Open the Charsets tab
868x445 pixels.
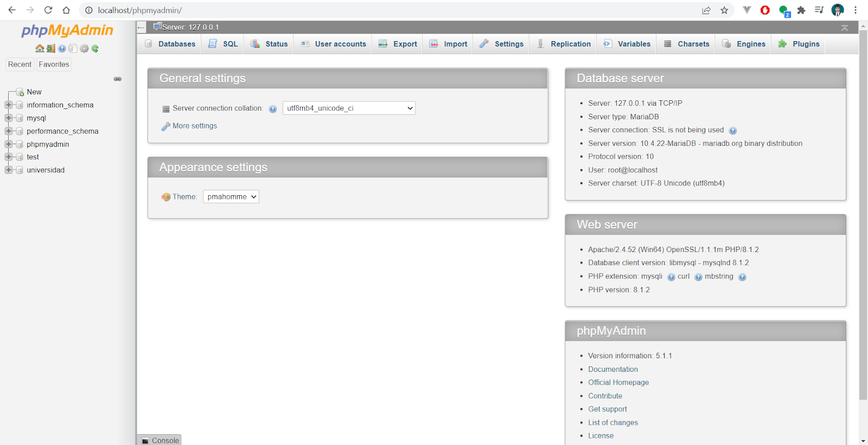coord(686,44)
